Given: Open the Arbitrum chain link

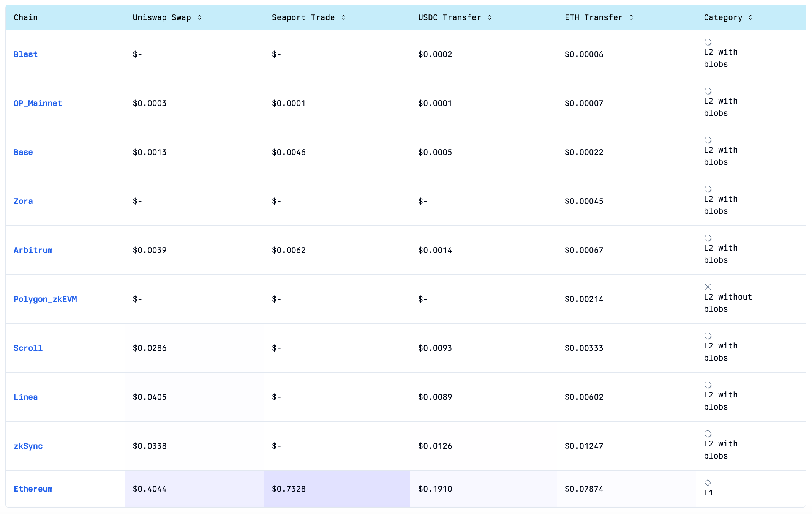Looking at the screenshot, I should pyautogui.click(x=33, y=250).
